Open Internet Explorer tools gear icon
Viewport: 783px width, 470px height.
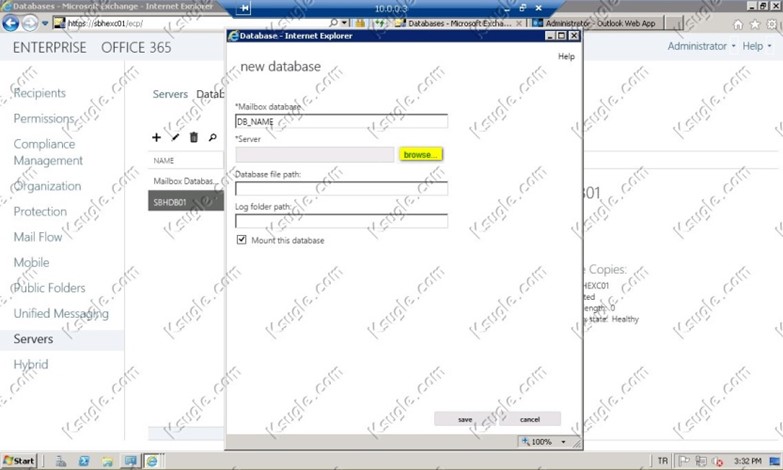coord(772,24)
